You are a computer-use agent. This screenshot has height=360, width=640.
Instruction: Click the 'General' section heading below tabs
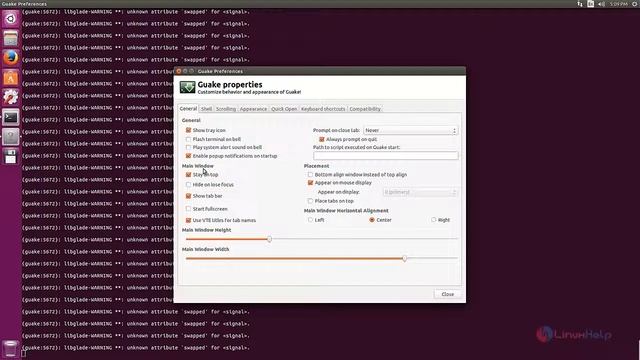coord(191,120)
